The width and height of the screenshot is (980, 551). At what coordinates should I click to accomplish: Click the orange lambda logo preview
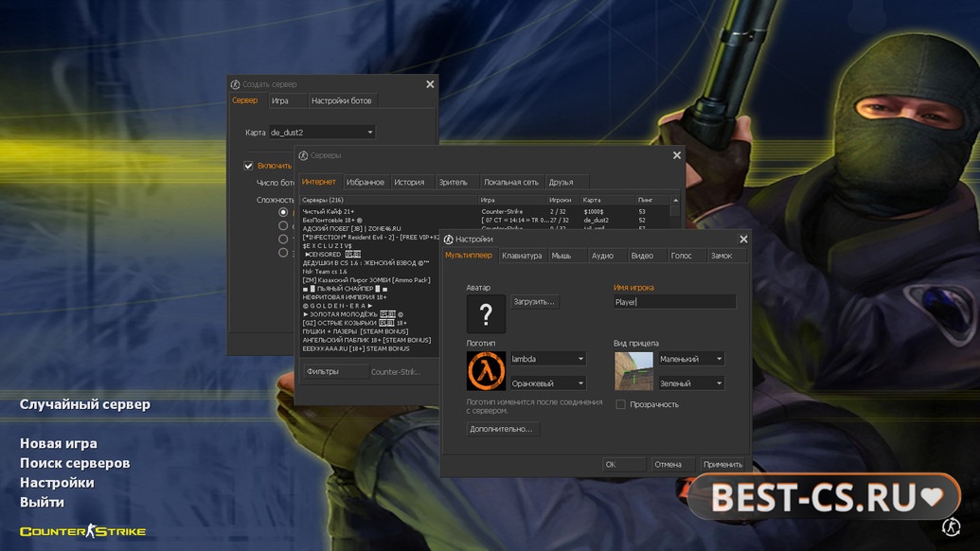486,370
